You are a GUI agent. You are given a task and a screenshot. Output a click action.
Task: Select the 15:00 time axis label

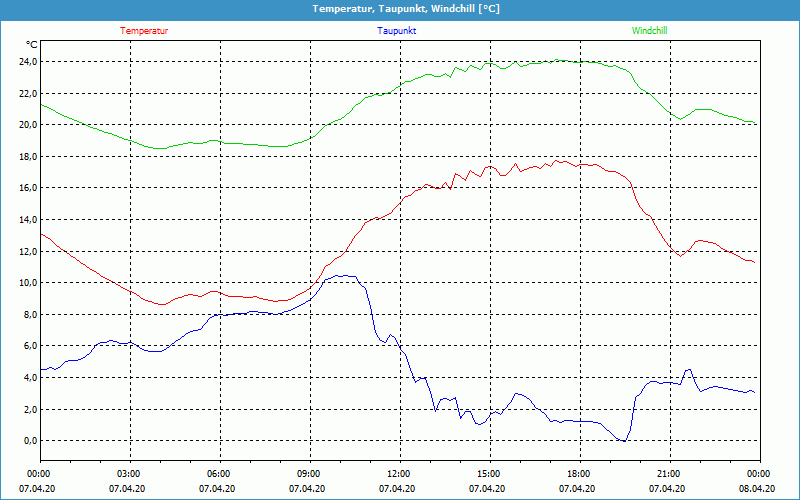click(x=488, y=474)
